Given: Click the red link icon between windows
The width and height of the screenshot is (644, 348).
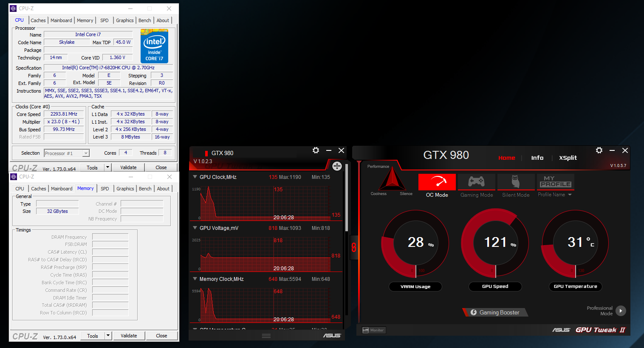Looking at the screenshot, I should (354, 247).
